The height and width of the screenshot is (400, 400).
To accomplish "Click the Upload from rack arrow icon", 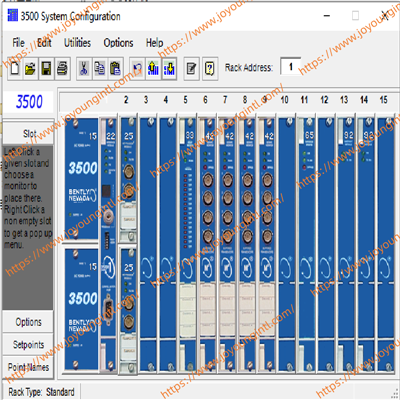I will [153, 69].
